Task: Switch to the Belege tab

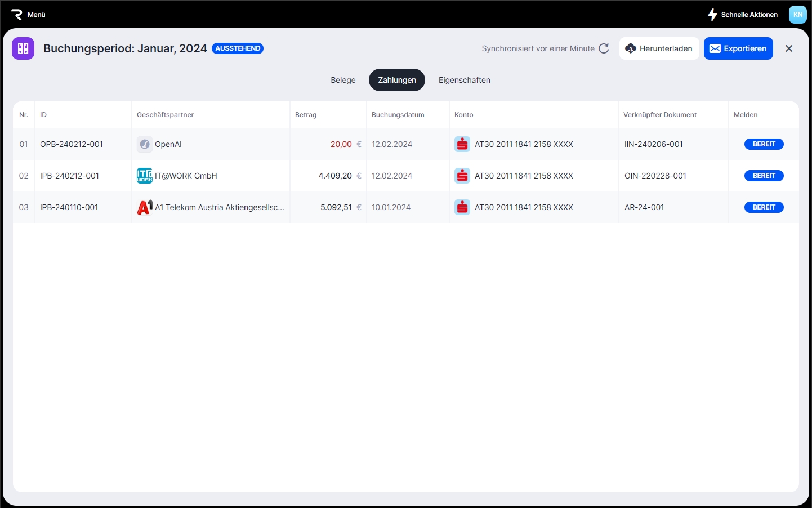Action: 343,80
